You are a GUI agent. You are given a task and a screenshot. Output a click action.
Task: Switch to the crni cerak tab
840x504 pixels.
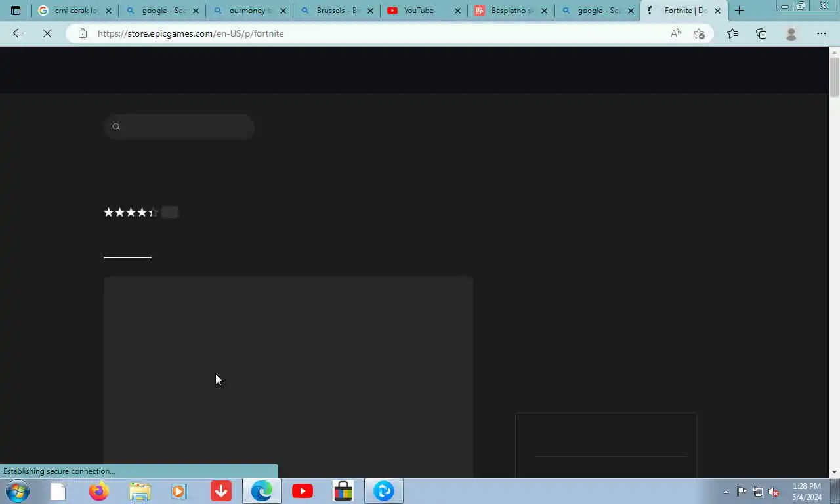coord(75,10)
